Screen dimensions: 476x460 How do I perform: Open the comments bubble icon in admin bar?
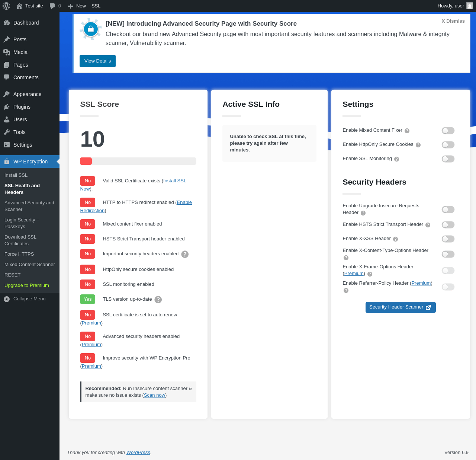(x=52, y=6)
